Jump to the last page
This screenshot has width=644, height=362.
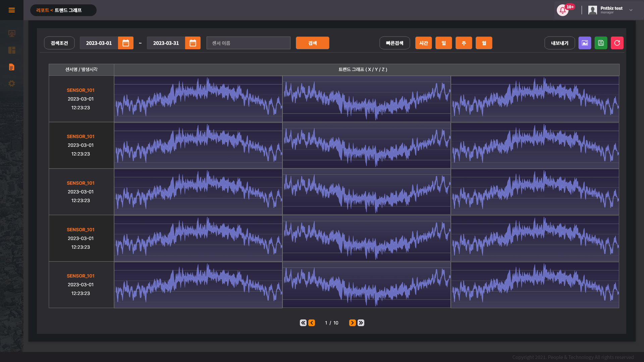(x=361, y=323)
